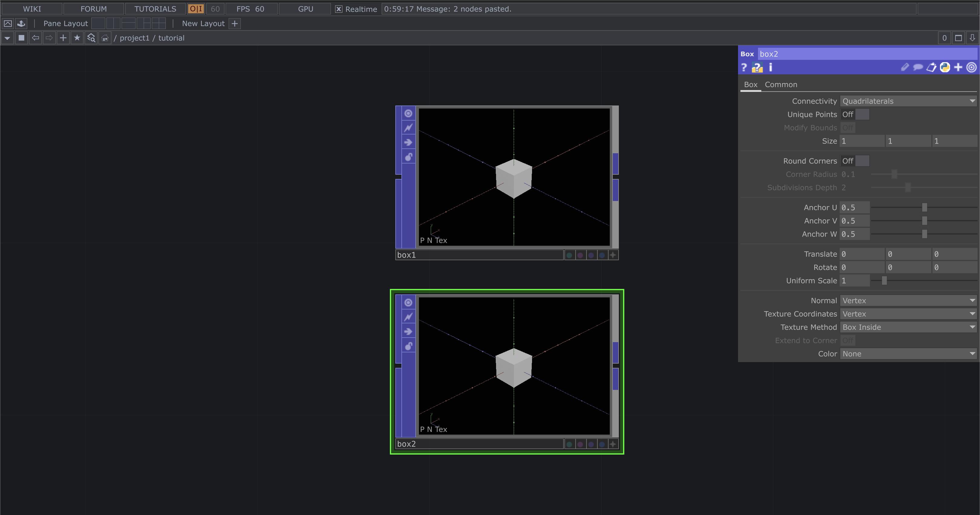Click the New Layout button

203,24
